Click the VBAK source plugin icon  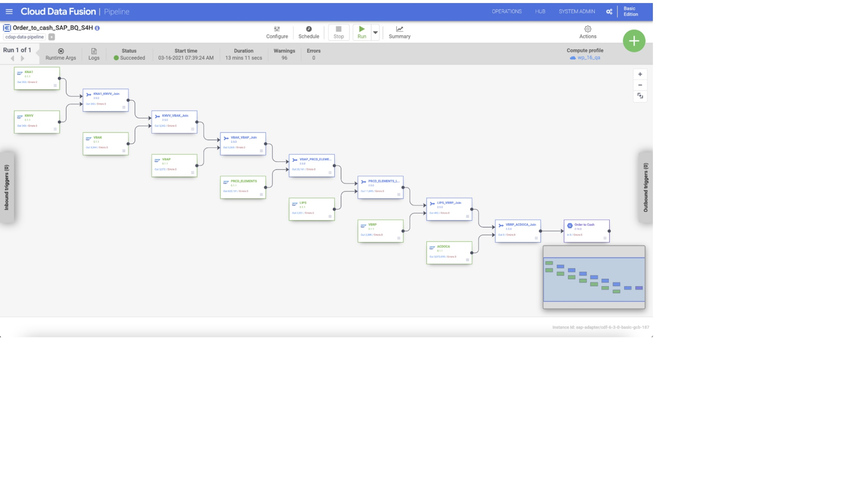[89, 139]
